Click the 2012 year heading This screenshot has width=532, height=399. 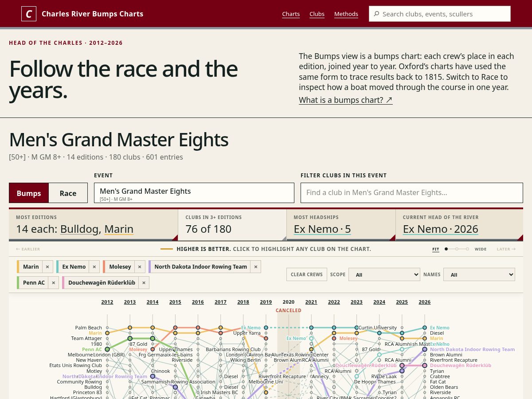point(107,302)
